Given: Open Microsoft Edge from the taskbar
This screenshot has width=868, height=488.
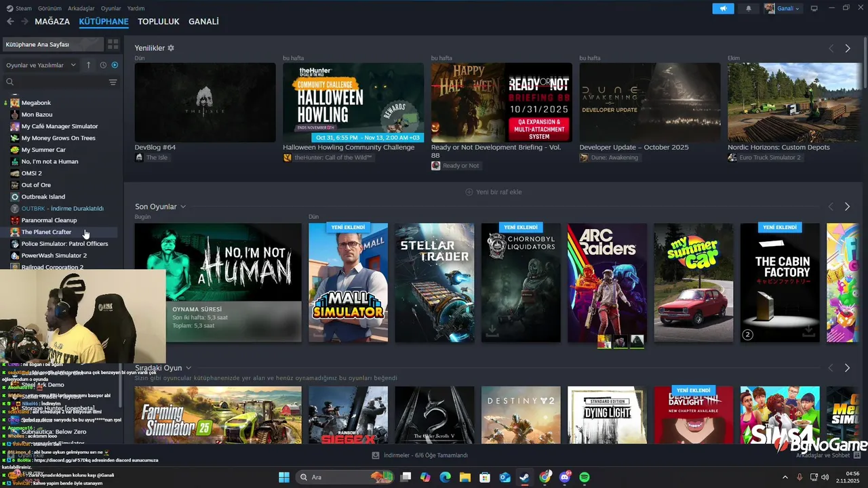Looking at the screenshot, I should point(445,477).
